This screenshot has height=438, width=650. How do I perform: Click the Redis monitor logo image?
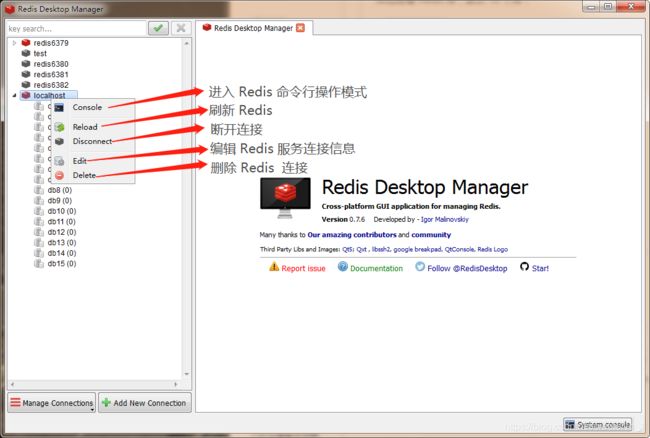coord(285,198)
